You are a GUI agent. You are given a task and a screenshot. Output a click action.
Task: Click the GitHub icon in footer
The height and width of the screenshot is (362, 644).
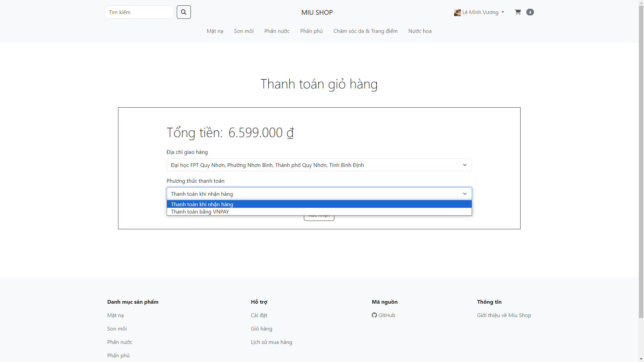(374, 315)
